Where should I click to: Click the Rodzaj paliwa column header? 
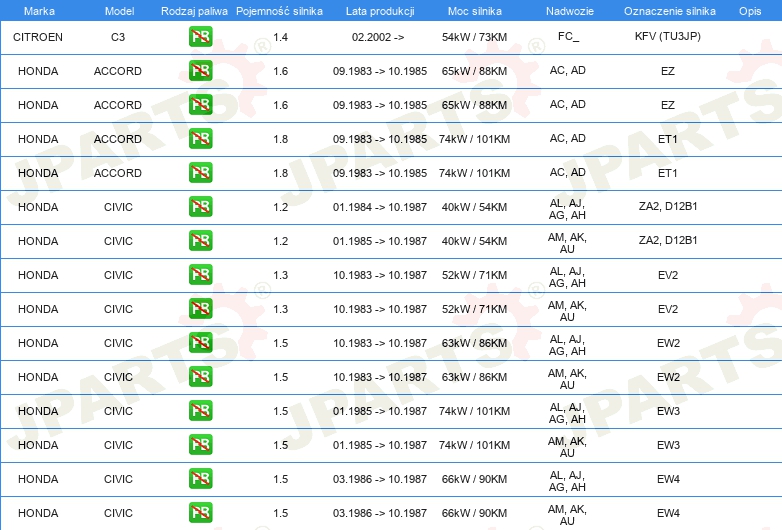tap(194, 11)
